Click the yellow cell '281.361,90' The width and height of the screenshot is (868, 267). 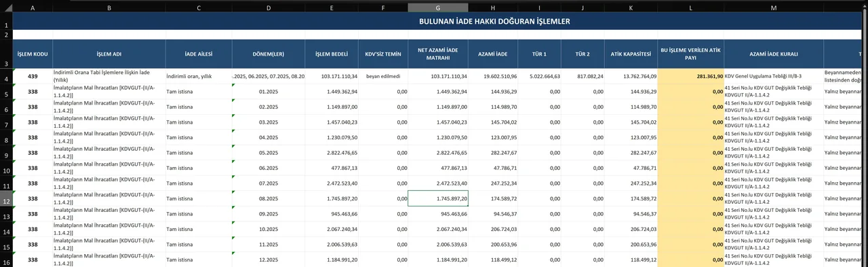coord(691,76)
